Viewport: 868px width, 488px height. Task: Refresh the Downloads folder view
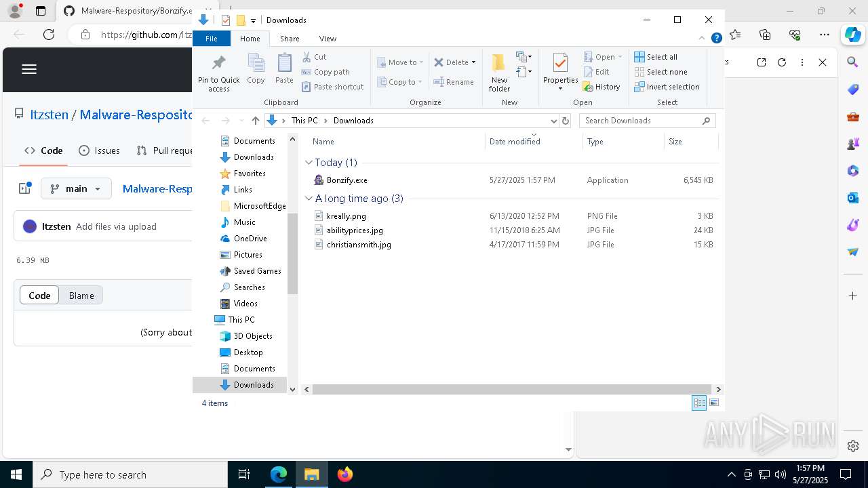565,121
